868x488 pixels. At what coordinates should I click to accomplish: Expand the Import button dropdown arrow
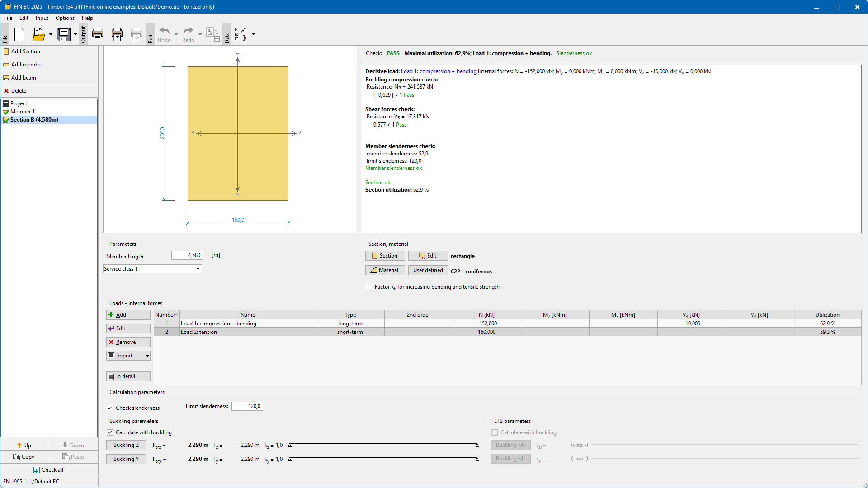147,356
